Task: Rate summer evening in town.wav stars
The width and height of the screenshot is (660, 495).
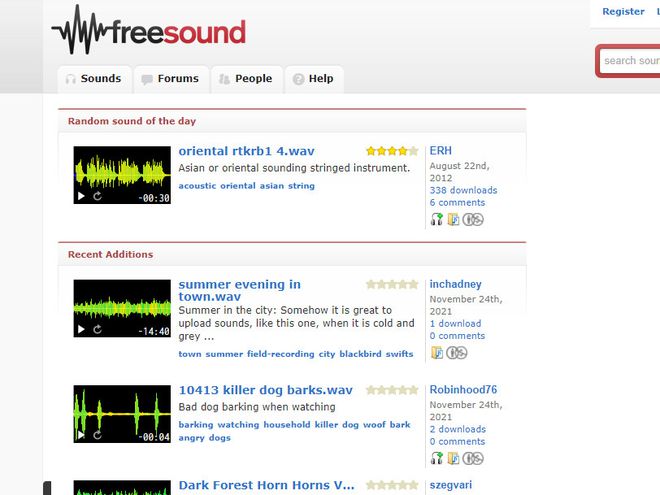Action: click(392, 284)
